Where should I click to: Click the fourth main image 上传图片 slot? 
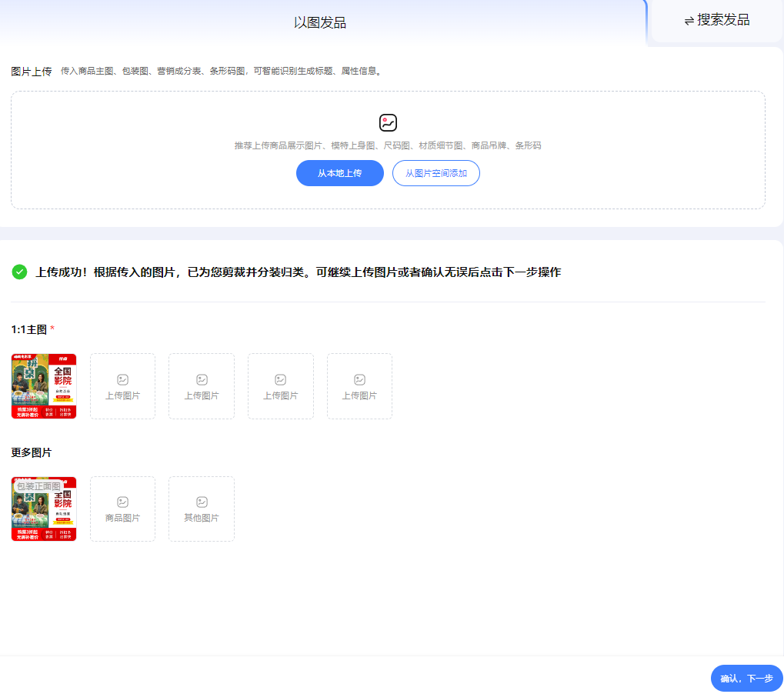(x=281, y=386)
